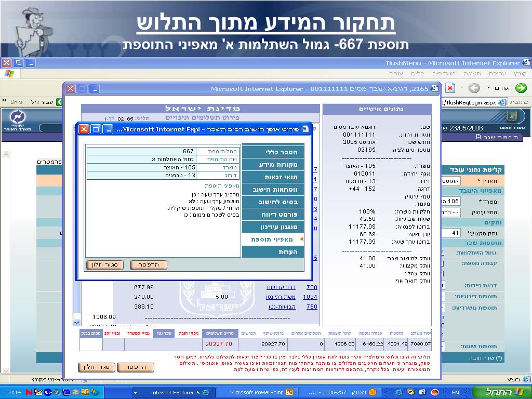Image resolution: width=532 pixels, height=399 pixels.
Task: Click סגור חלון button in the calculation dialog
Action: (105, 264)
